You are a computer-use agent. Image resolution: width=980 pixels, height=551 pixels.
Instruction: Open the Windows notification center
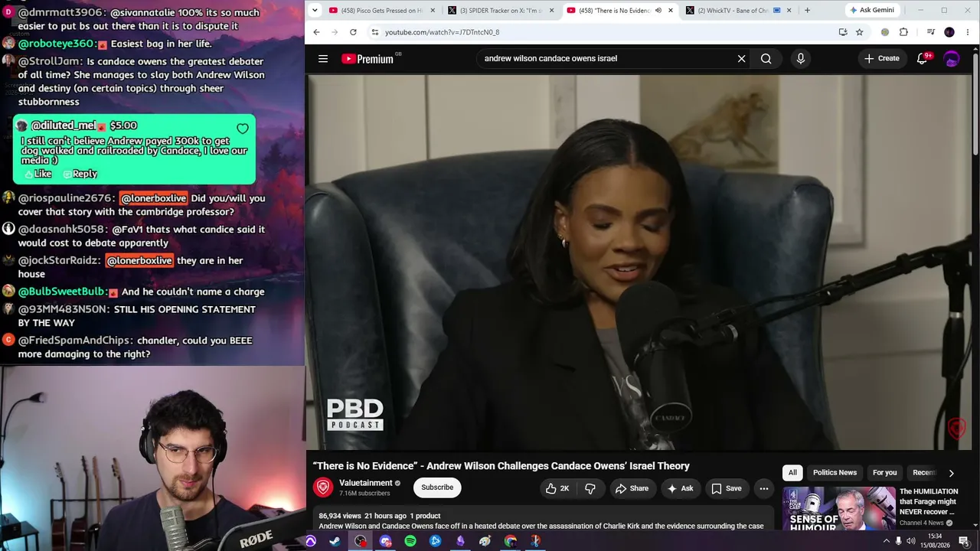964,541
